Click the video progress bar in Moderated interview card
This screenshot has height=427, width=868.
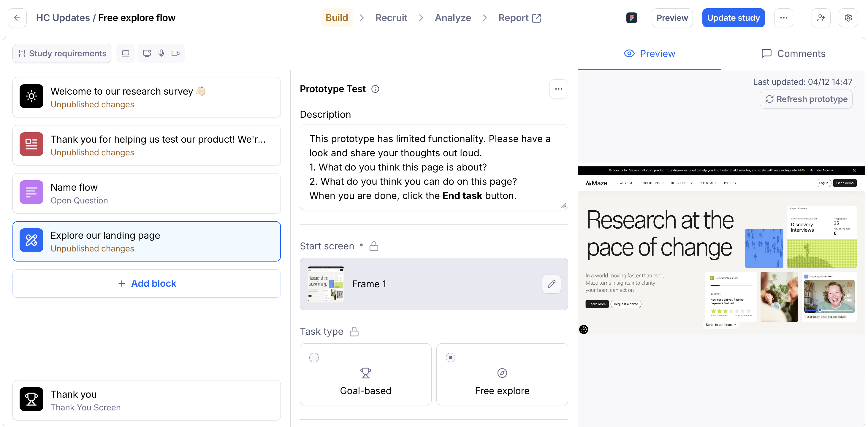[829, 310]
